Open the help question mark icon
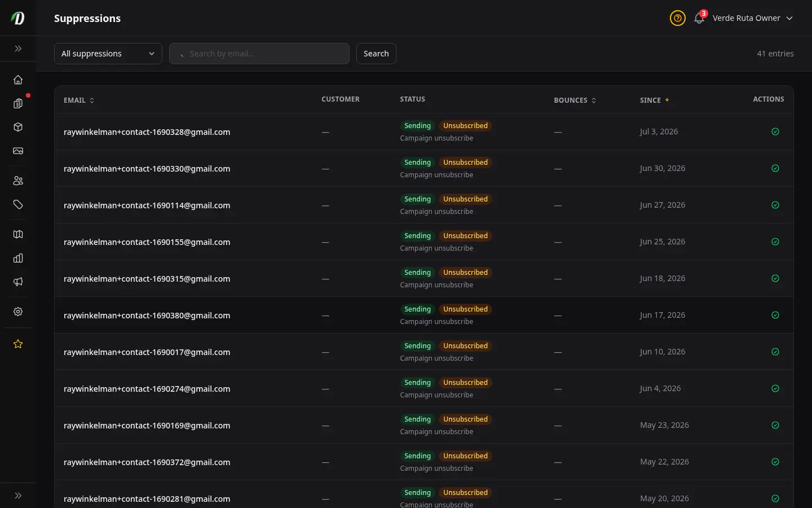This screenshot has height=508, width=812. pyautogui.click(x=677, y=18)
